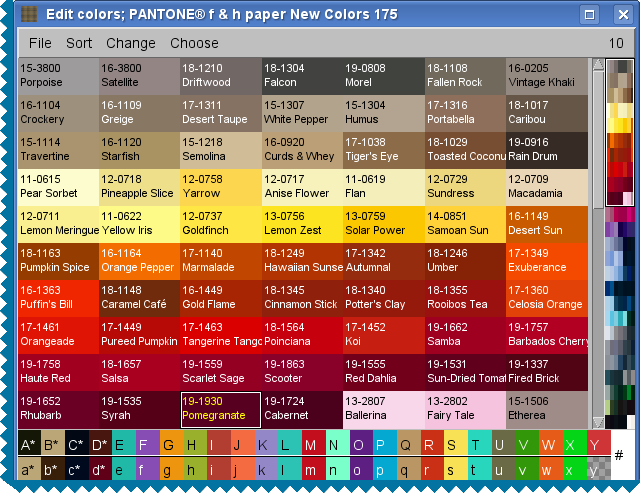The width and height of the screenshot is (640, 493).
Task: Pick the Koi color swatch
Action: pyautogui.click(x=384, y=335)
